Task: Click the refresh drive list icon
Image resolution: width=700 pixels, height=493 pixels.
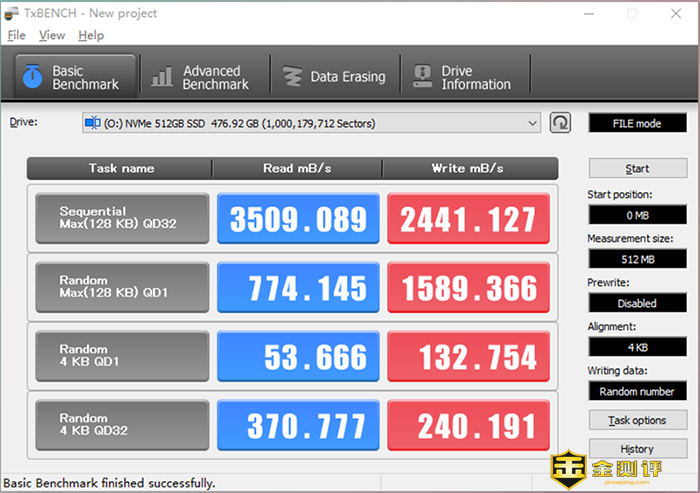Action: pos(561,123)
